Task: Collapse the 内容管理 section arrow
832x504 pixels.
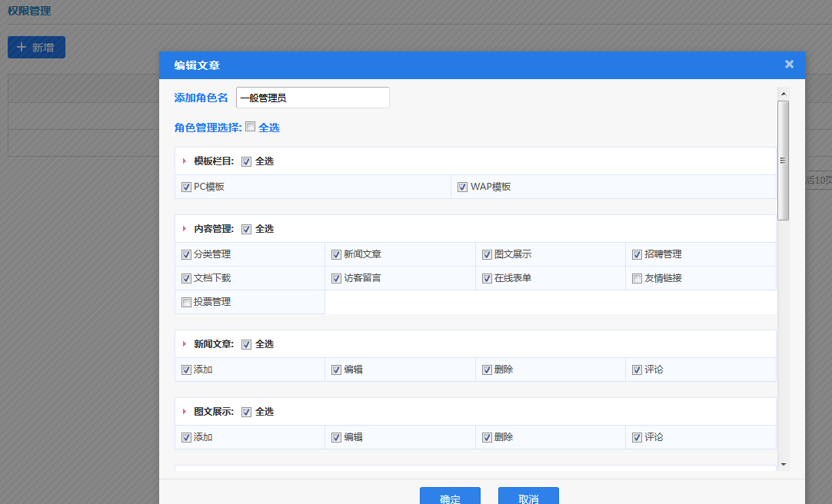Action: (184, 229)
